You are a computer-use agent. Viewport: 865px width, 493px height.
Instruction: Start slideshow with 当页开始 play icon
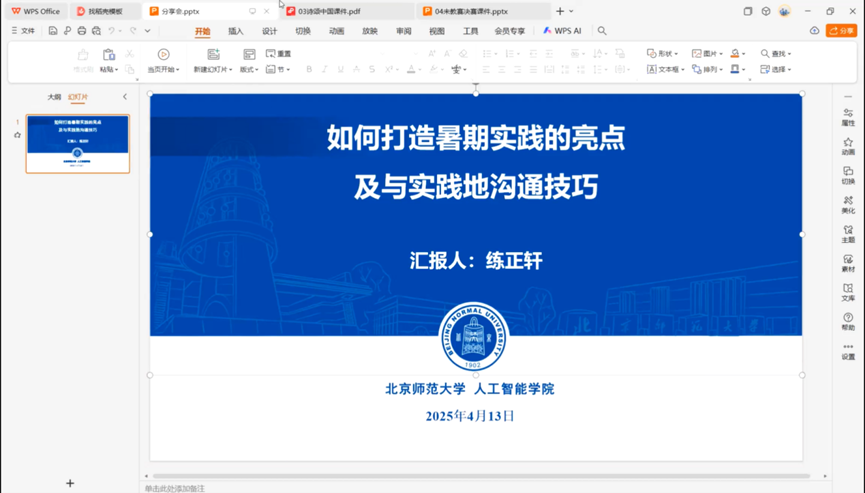coord(163,55)
